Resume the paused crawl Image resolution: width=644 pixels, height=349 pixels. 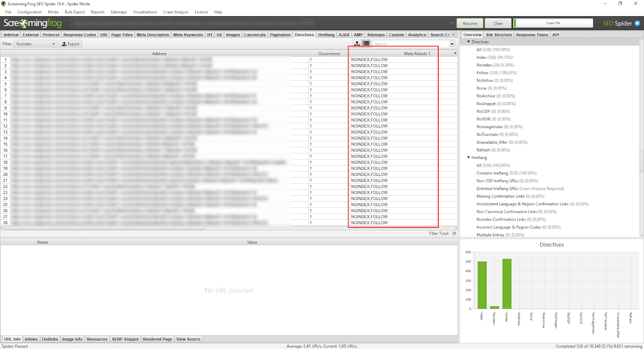(470, 23)
